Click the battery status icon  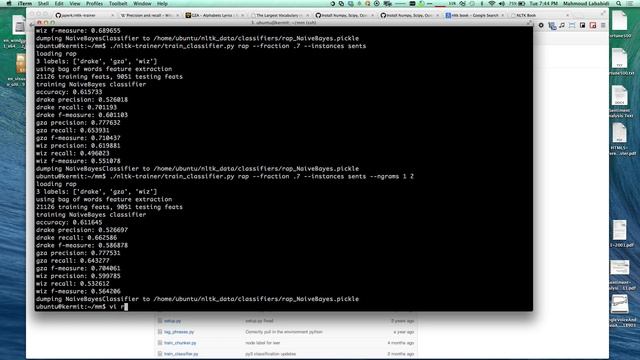pyautogui.click(x=522, y=3)
